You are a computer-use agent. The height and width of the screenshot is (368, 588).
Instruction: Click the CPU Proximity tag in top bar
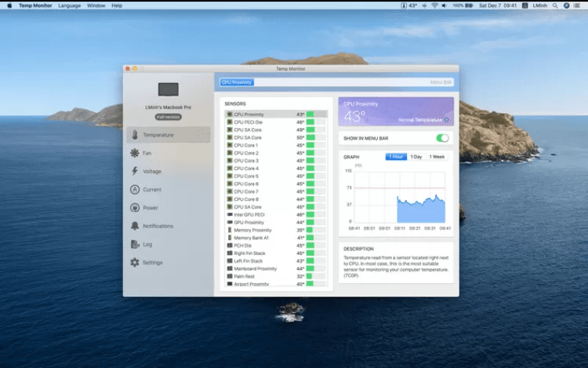pyautogui.click(x=237, y=82)
